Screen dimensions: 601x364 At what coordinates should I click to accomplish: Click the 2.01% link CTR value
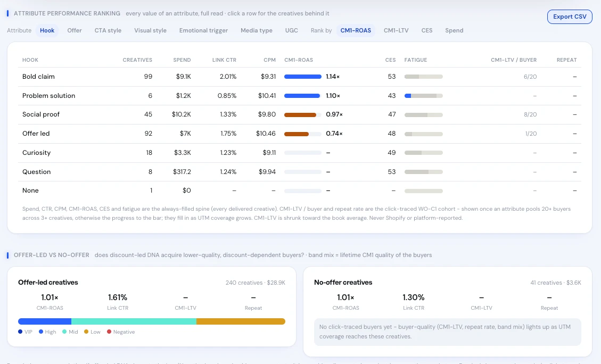click(228, 77)
